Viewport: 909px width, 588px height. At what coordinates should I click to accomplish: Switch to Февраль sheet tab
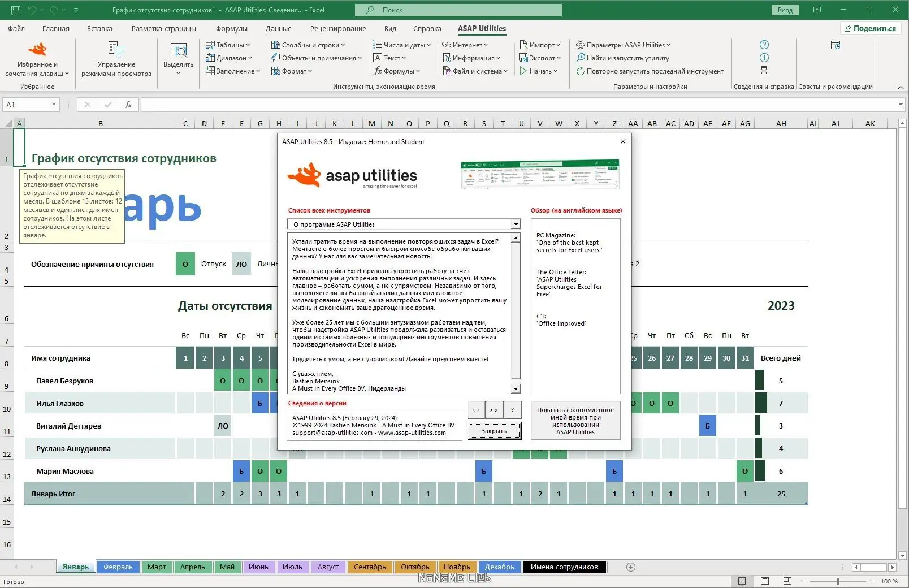coord(118,567)
